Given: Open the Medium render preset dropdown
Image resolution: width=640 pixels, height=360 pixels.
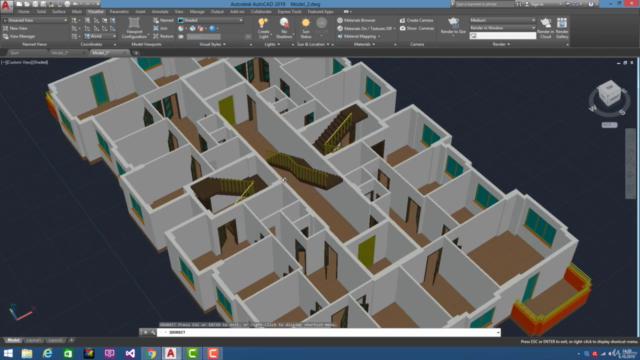Looking at the screenshot, I should [502, 20].
